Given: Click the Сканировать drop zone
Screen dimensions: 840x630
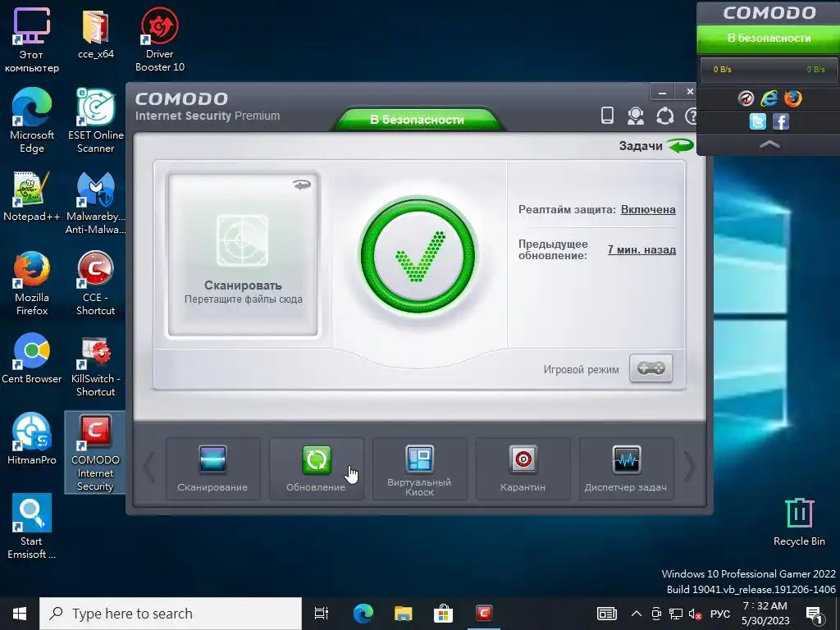Looking at the screenshot, I should pos(243,254).
